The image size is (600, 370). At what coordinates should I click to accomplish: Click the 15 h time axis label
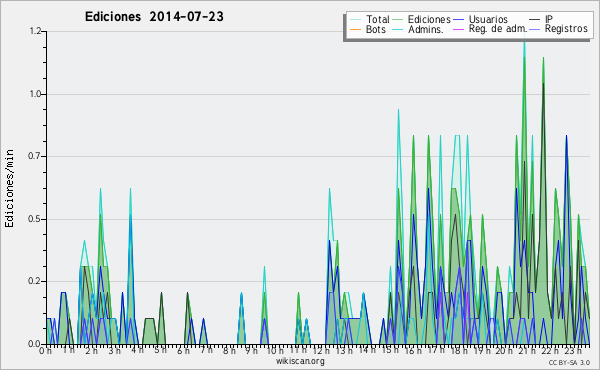tap(390, 350)
